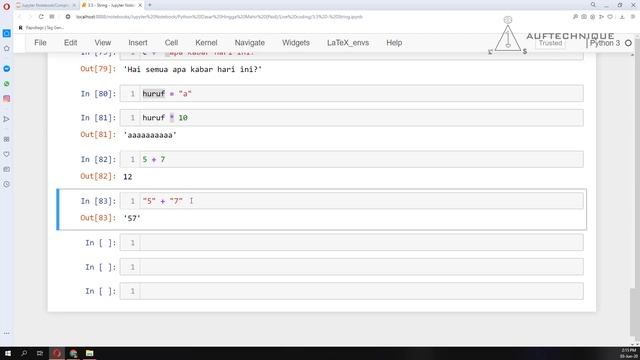The image size is (640, 360).
Task: Click the Python 3 kernel indicator circle
Action: click(x=628, y=43)
